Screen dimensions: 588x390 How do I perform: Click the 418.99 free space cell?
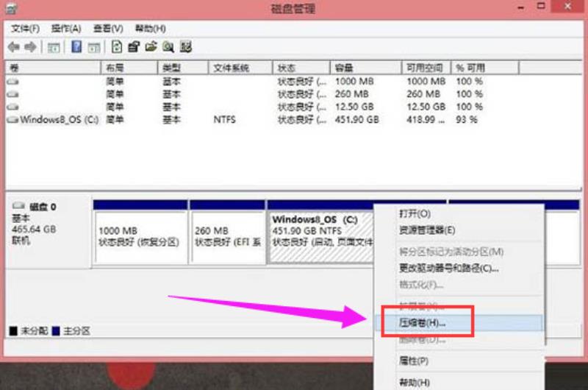point(426,120)
